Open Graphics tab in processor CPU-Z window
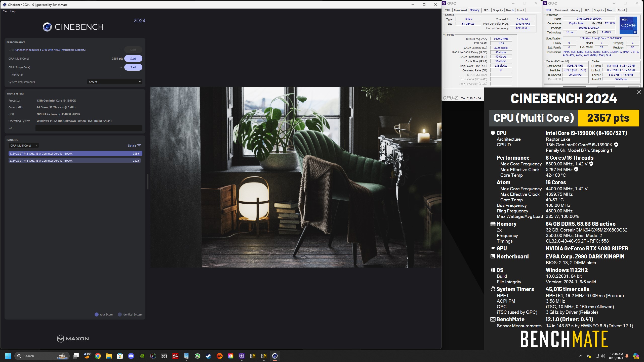This screenshot has height=362, width=644. pyautogui.click(x=599, y=10)
